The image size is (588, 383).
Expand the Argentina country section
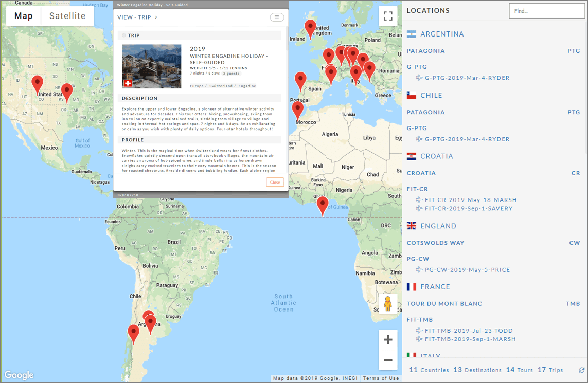point(442,34)
